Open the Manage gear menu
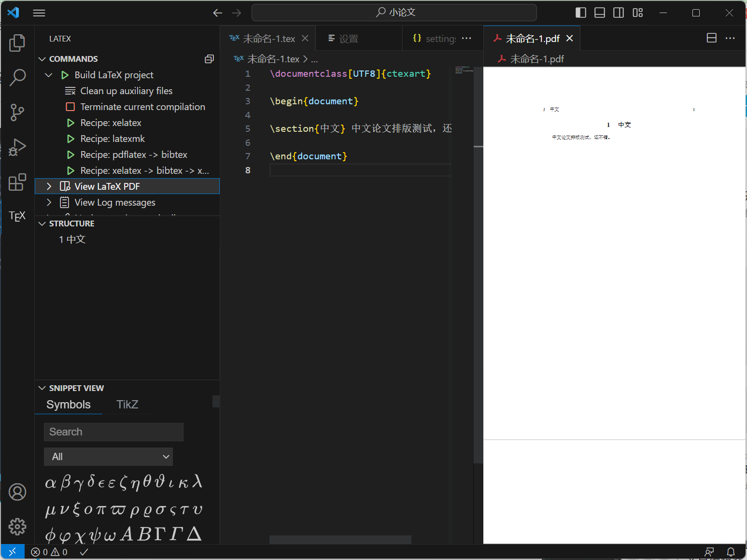The image size is (747, 560). (x=17, y=527)
